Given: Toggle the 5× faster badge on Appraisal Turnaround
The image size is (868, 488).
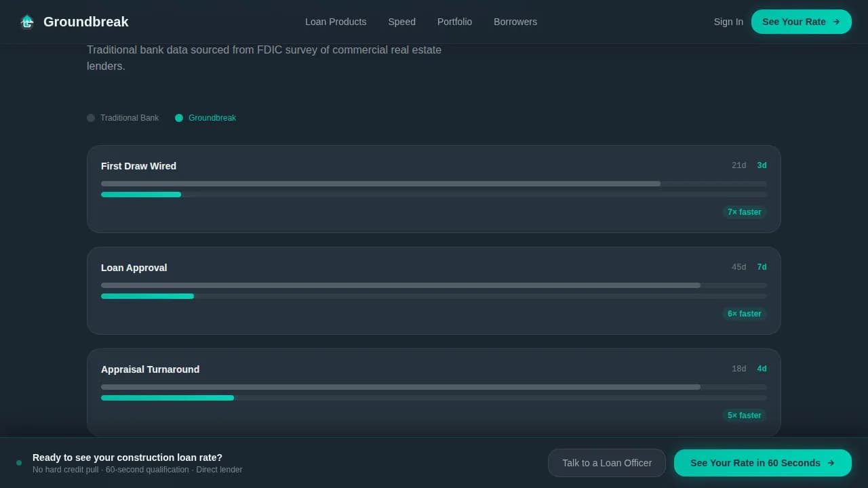Looking at the screenshot, I should click(x=744, y=415).
